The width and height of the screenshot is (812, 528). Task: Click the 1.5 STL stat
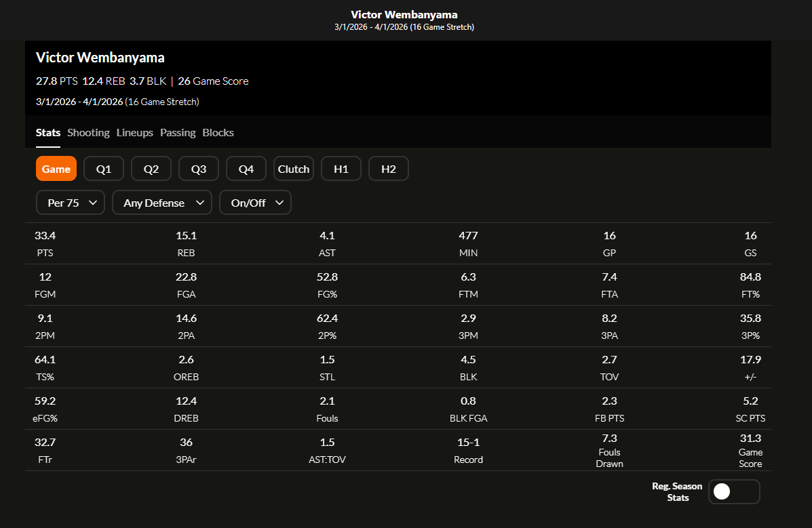pyautogui.click(x=327, y=368)
